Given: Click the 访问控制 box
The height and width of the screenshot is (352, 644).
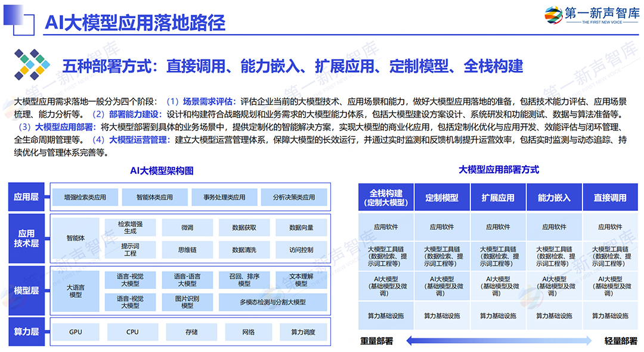Looking at the screenshot, I should coord(301,250).
